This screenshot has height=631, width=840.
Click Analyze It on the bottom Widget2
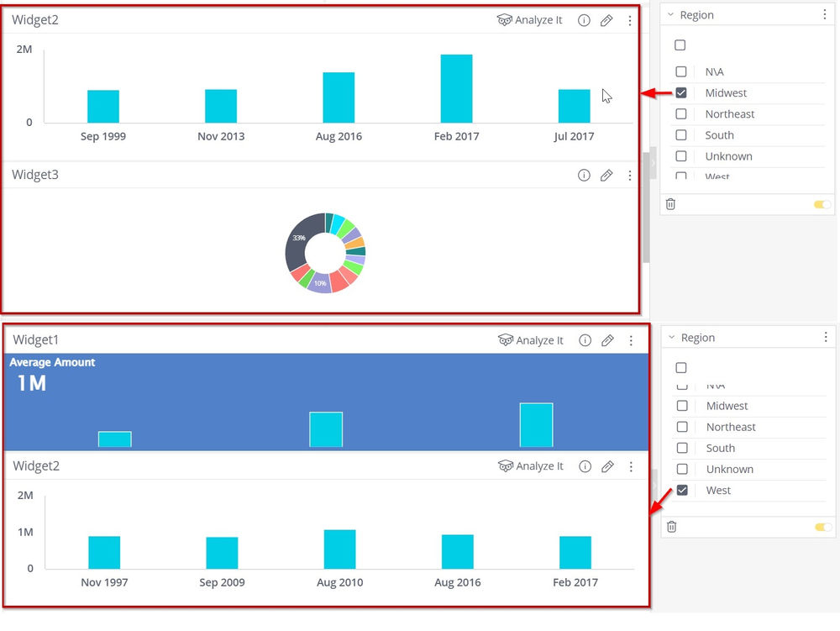click(530, 466)
